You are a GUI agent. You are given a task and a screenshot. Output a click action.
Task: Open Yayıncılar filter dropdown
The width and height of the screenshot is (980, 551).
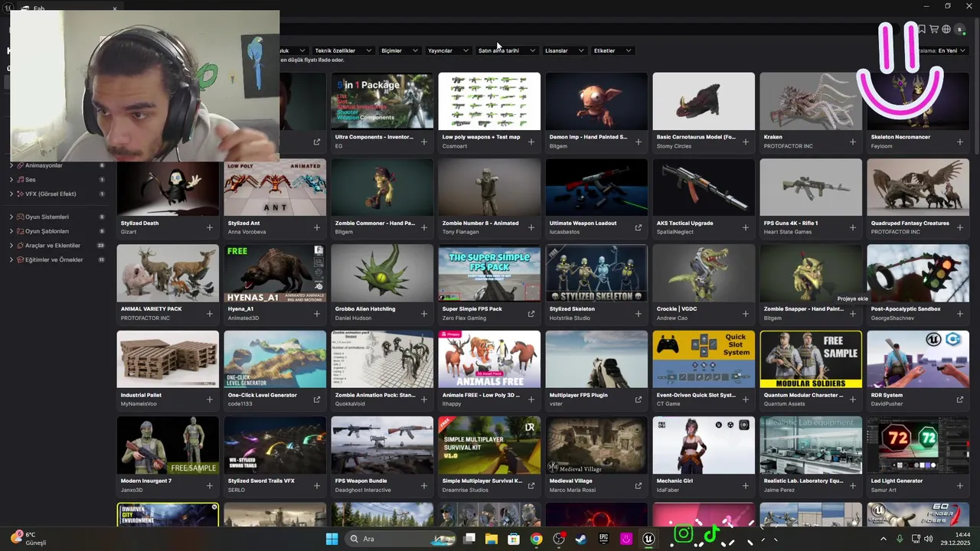pyautogui.click(x=448, y=51)
